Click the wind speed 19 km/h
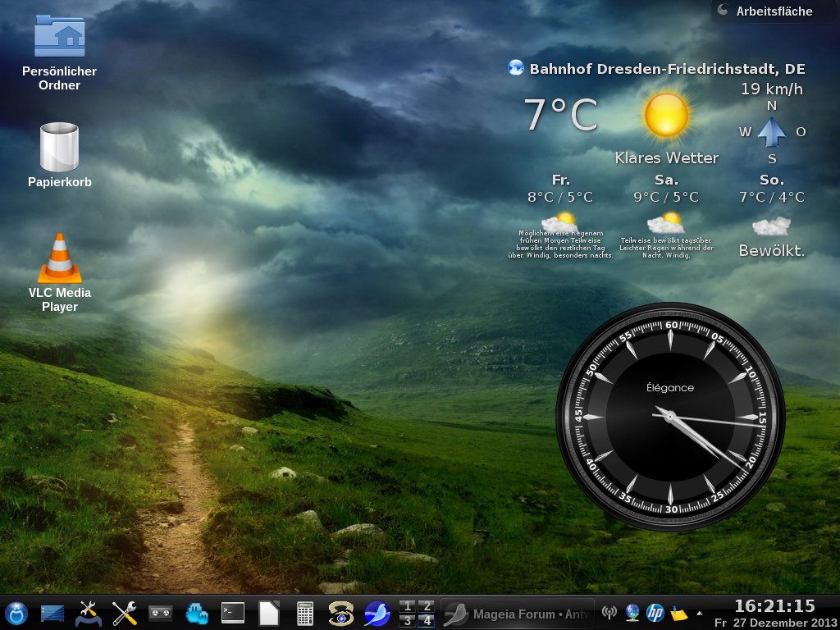 (x=772, y=89)
